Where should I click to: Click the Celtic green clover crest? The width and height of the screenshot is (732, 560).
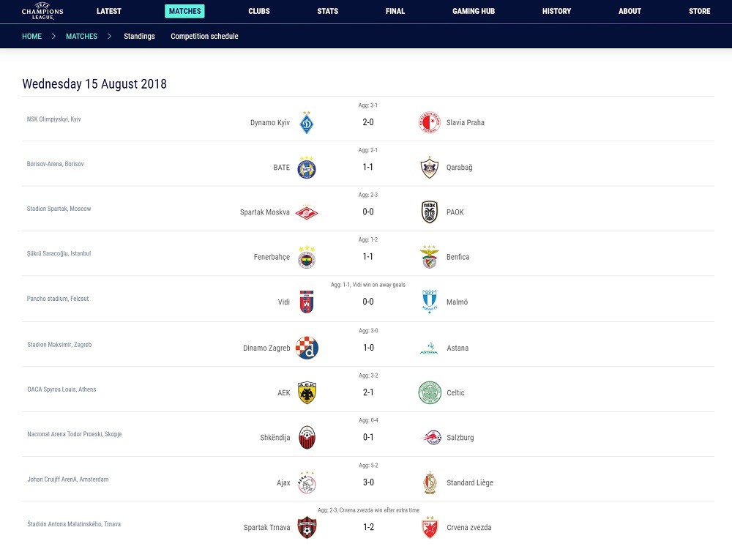[x=430, y=392]
